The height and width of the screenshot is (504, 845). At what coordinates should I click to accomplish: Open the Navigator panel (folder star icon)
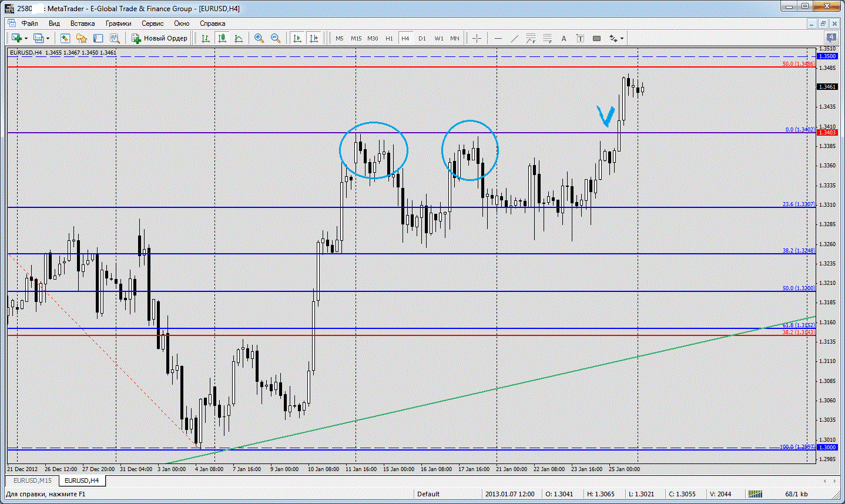(82, 38)
